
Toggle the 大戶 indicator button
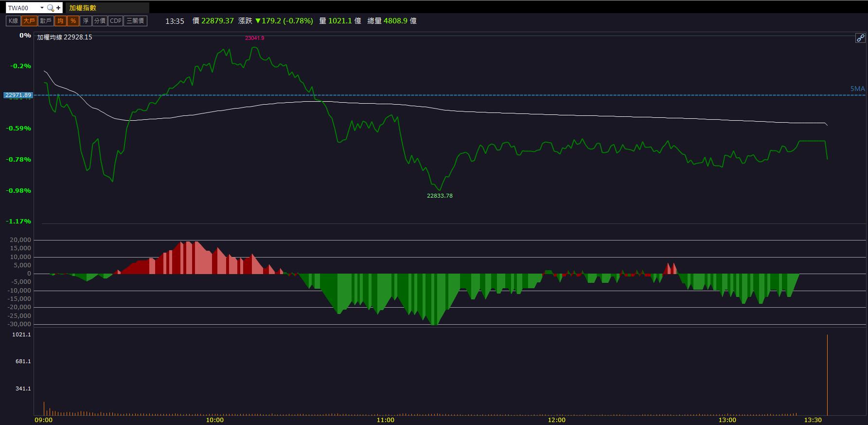click(29, 21)
